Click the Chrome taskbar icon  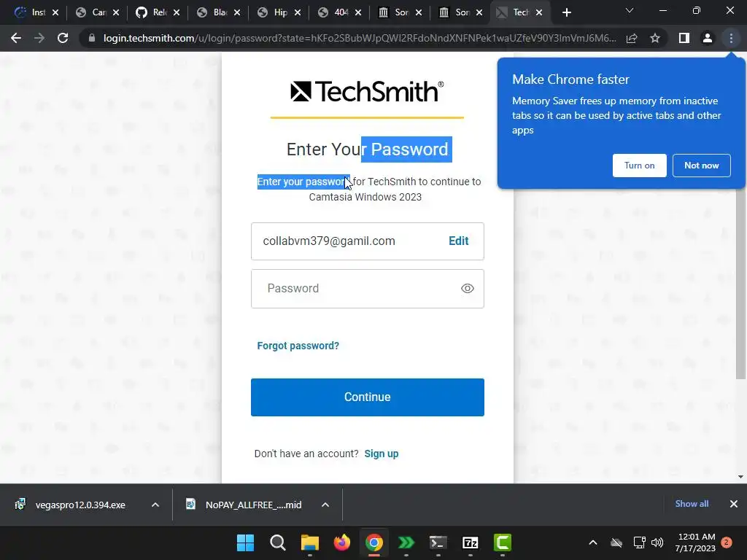(x=374, y=542)
